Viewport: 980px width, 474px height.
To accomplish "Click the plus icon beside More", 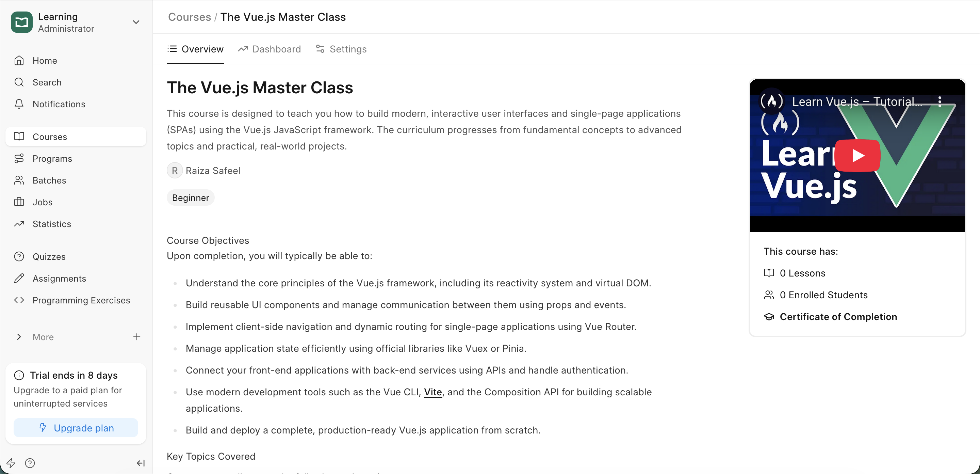I will 136,337.
